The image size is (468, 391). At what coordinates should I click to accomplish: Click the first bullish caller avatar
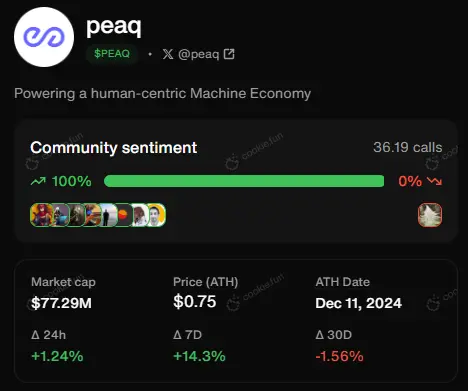coord(41,215)
